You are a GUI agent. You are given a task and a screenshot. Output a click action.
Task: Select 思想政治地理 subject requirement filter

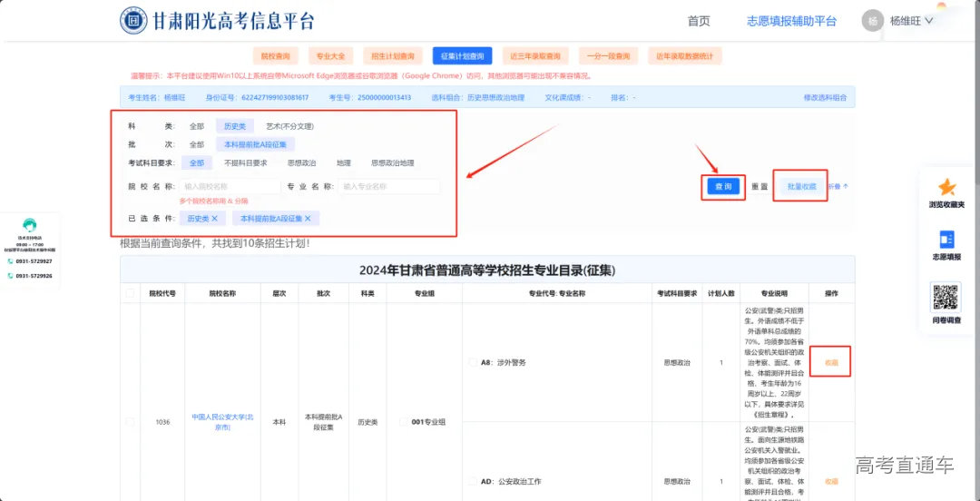[x=393, y=162]
